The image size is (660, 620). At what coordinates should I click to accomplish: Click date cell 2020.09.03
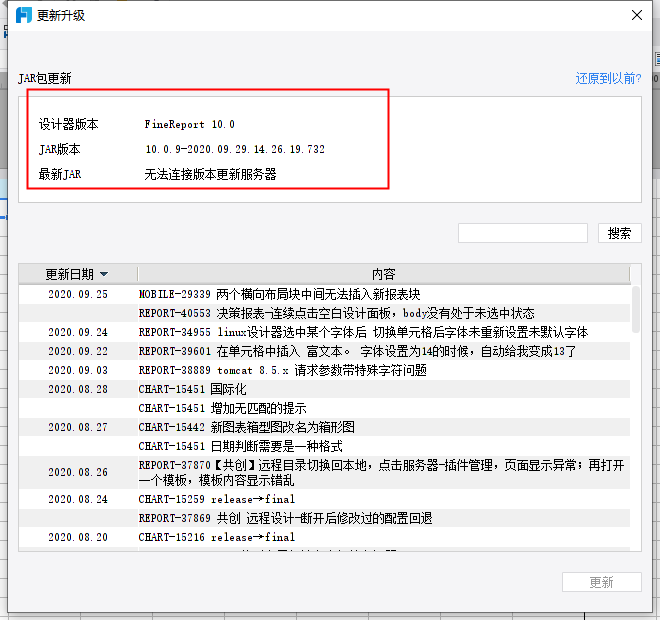click(x=78, y=370)
